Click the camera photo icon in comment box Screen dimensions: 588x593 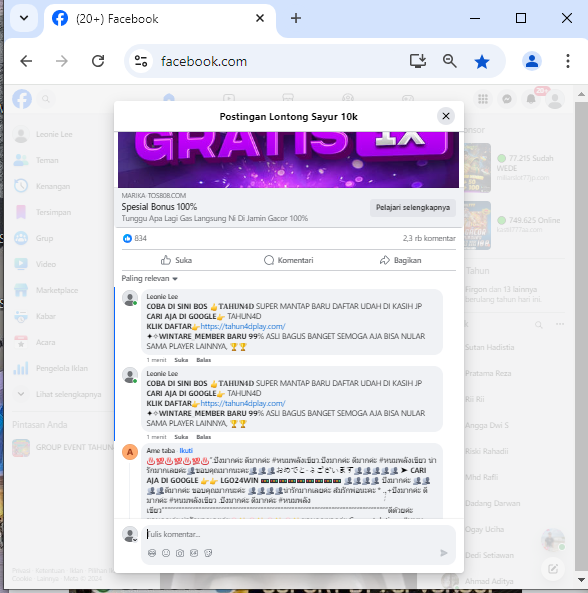tap(180, 553)
